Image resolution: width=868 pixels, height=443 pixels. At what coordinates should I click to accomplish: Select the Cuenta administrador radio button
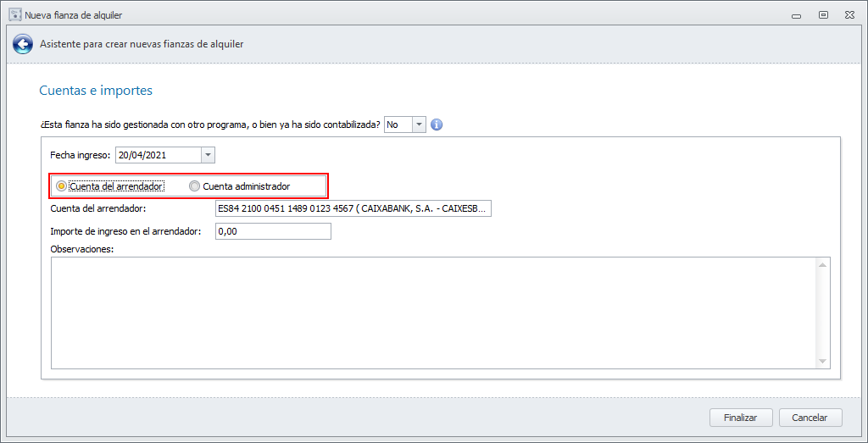(x=194, y=187)
